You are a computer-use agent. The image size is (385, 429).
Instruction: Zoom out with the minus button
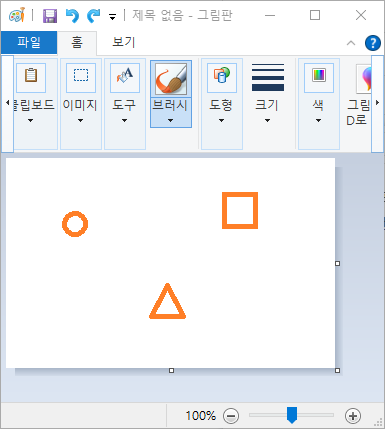pyautogui.click(x=231, y=416)
